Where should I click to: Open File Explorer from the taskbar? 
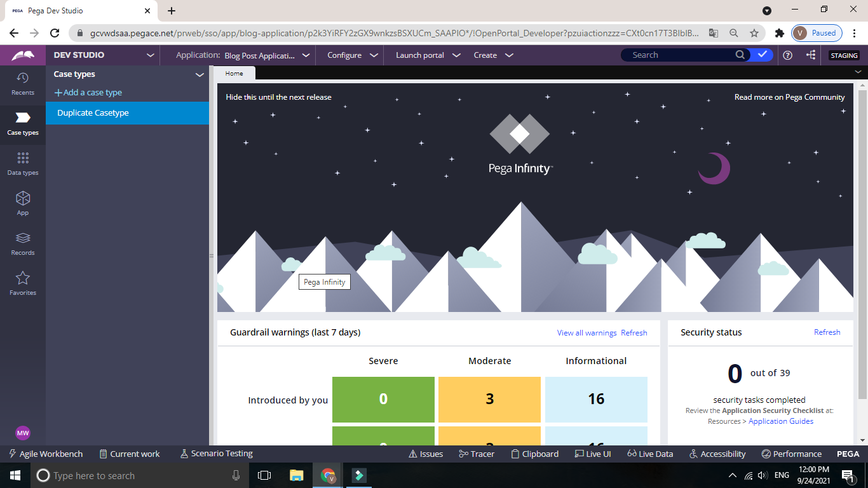pyautogui.click(x=296, y=475)
